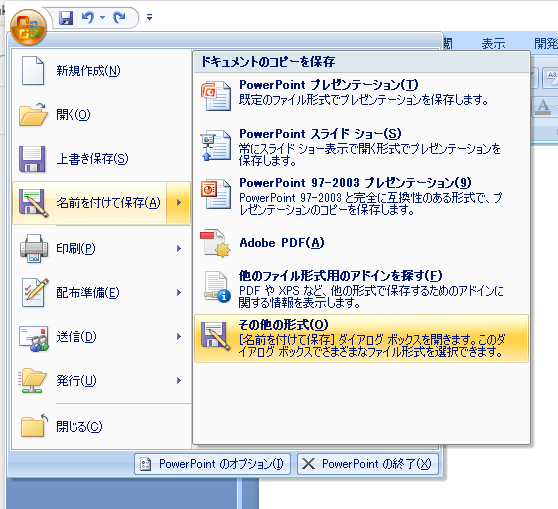Choose PowerPoint プレゼンテーション(T) save format
The image size is (558, 509).
(x=361, y=93)
